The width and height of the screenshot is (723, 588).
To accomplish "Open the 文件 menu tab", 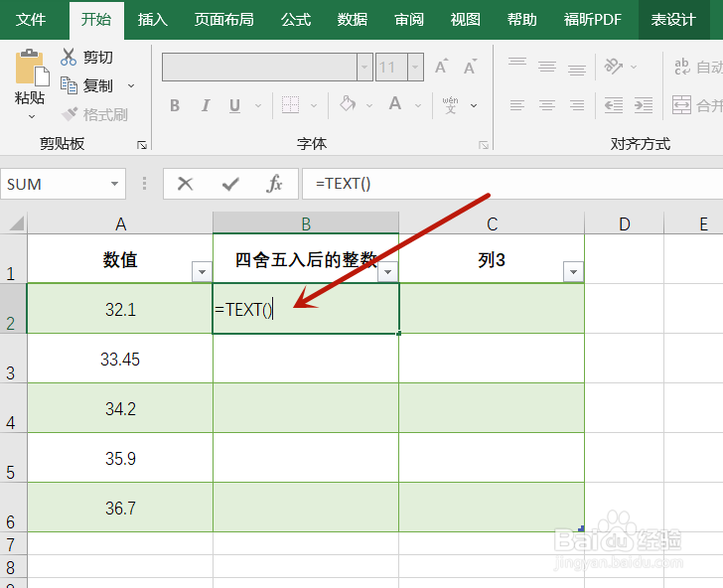I will (x=31, y=20).
